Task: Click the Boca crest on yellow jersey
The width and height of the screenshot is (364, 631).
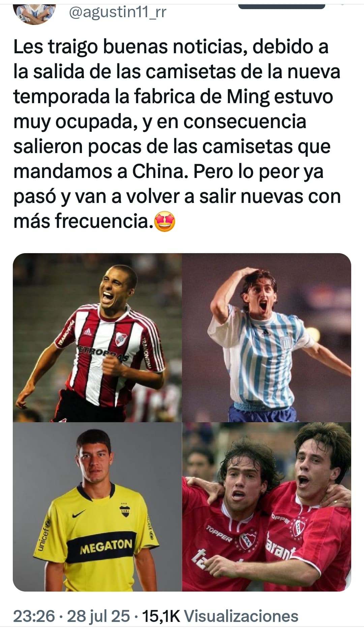Action: [126, 510]
